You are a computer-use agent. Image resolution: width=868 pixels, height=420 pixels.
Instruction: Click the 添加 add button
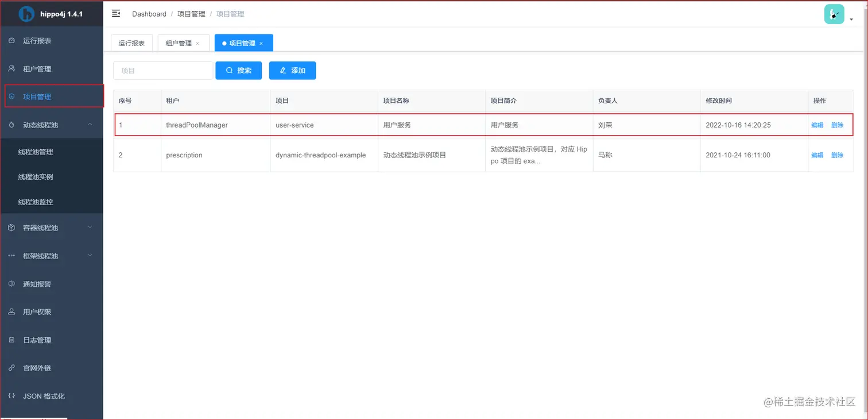click(x=292, y=71)
